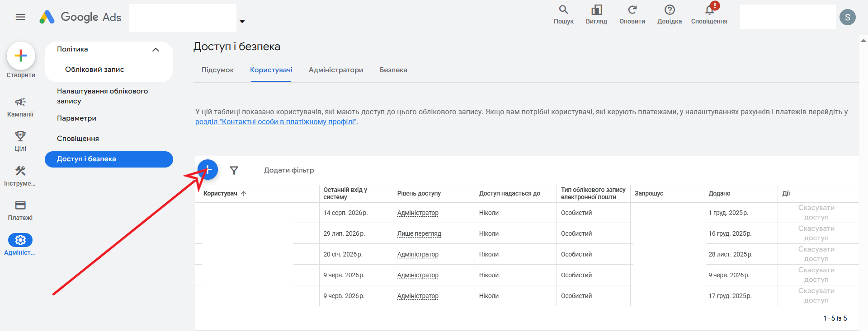868x331 pixels.
Task: Open the account avatar S
Action: coord(848,17)
